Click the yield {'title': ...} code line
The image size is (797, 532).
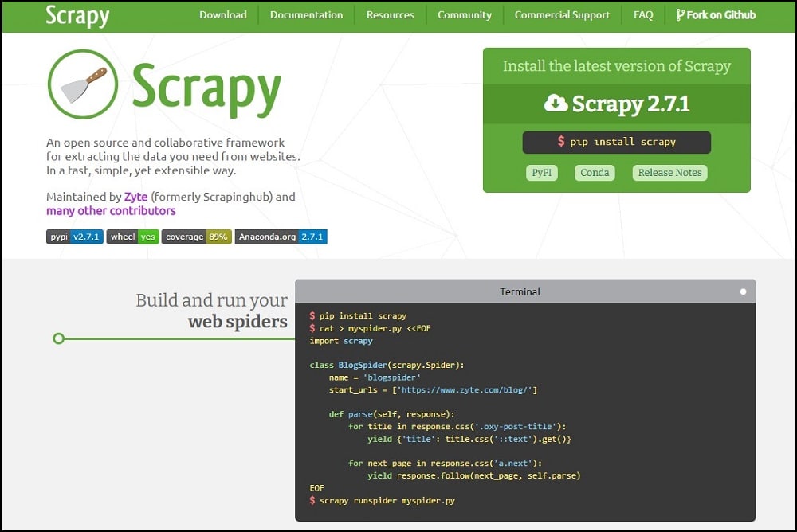click(469, 439)
